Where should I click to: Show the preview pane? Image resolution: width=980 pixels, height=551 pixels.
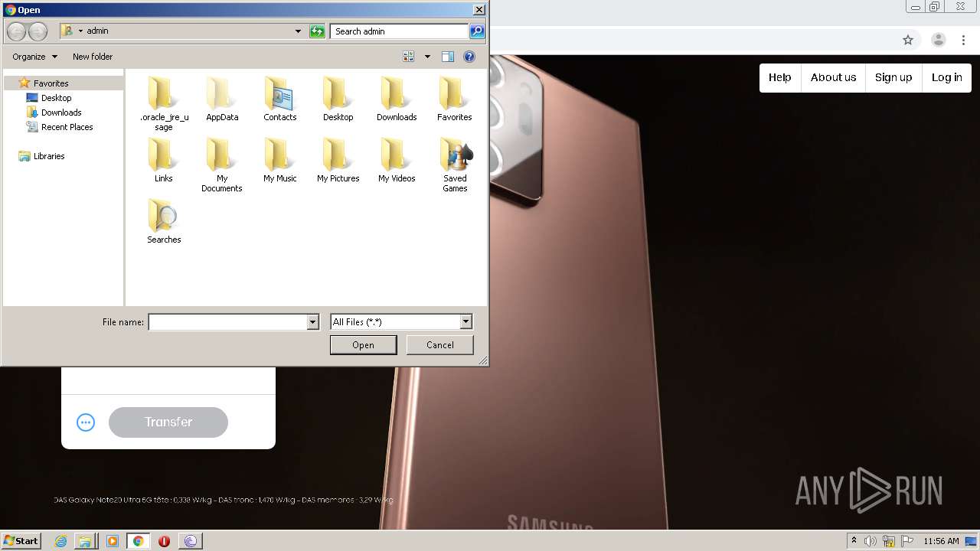click(x=448, y=57)
